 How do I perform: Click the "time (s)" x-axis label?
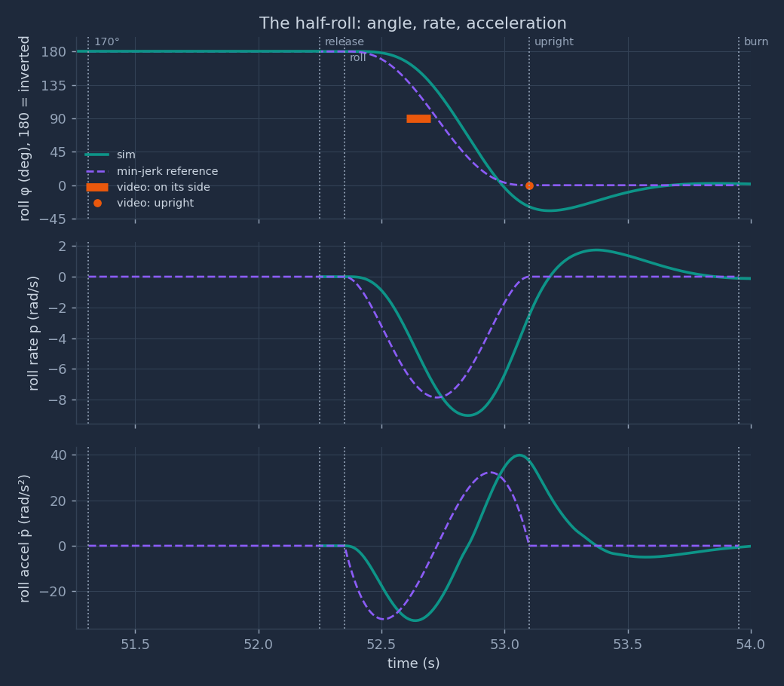click(414, 663)
